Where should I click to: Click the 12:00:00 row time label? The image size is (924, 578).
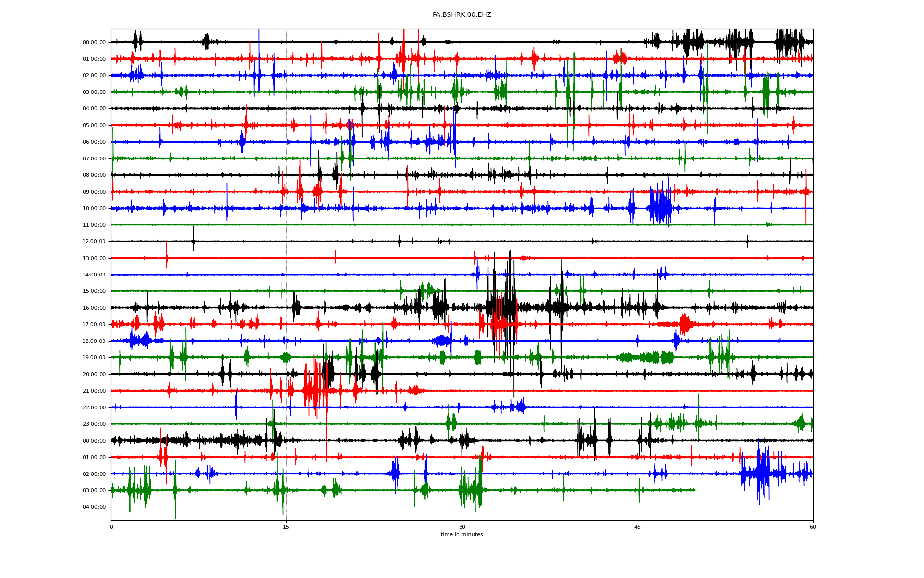(94, 242)
